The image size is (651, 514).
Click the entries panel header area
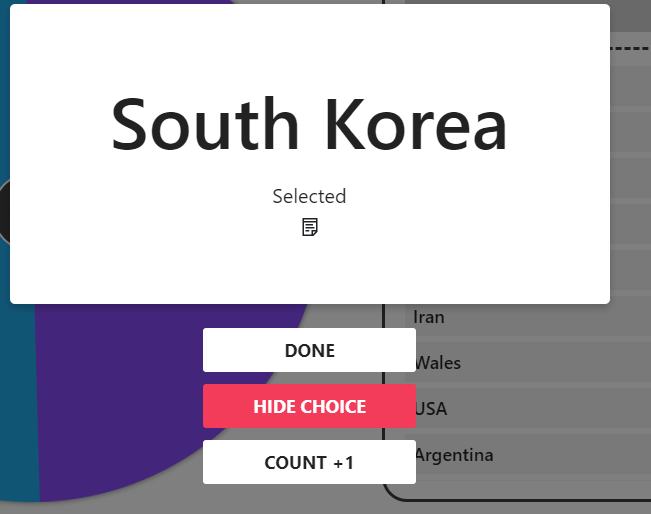click(628, 20)
